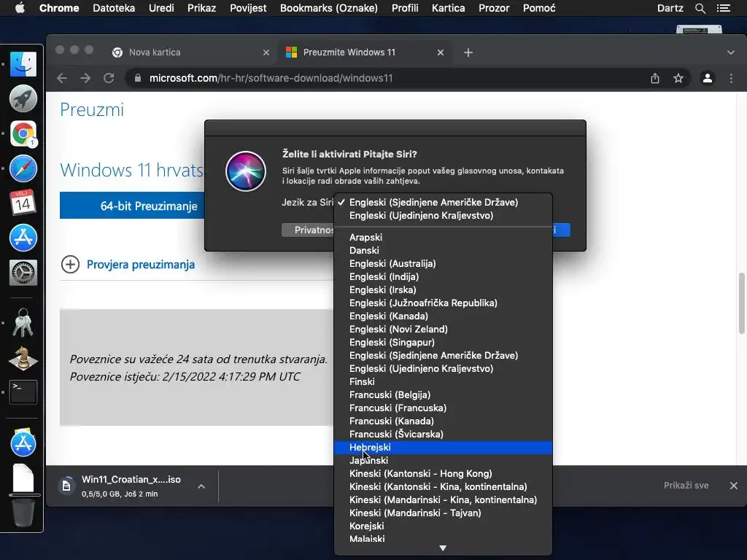Open the Povijest menu
Screen dimensions: 747x560
tap(248, 8)
